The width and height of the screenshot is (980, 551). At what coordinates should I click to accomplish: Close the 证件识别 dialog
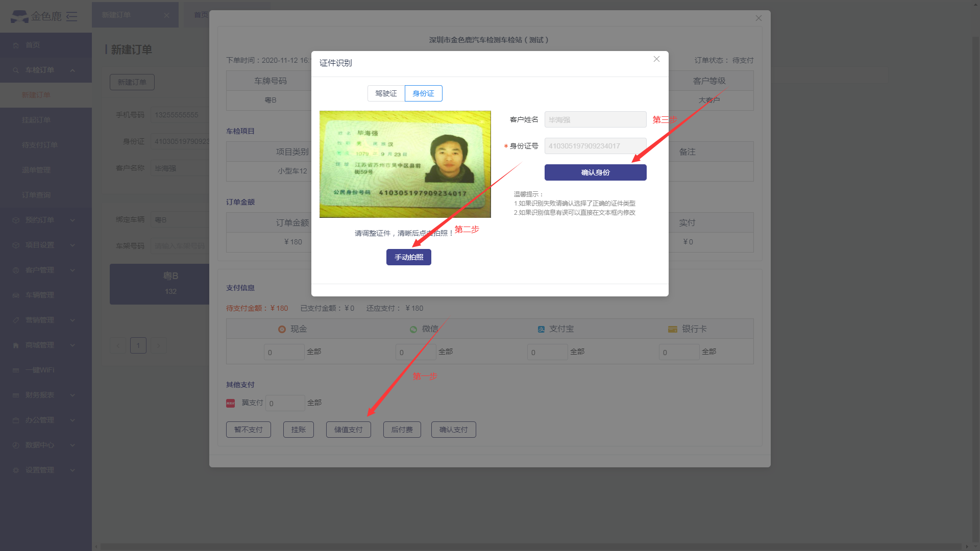coord(656,59)
